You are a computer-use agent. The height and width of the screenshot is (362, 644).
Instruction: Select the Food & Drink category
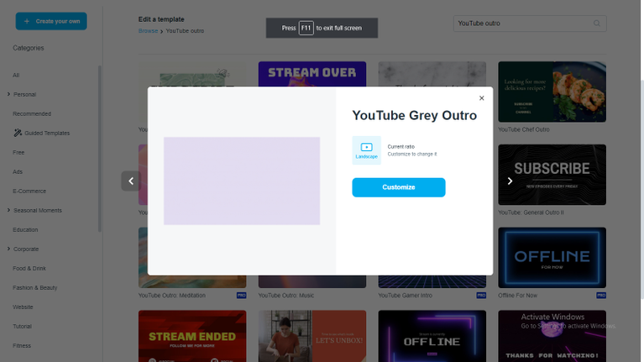29,268
